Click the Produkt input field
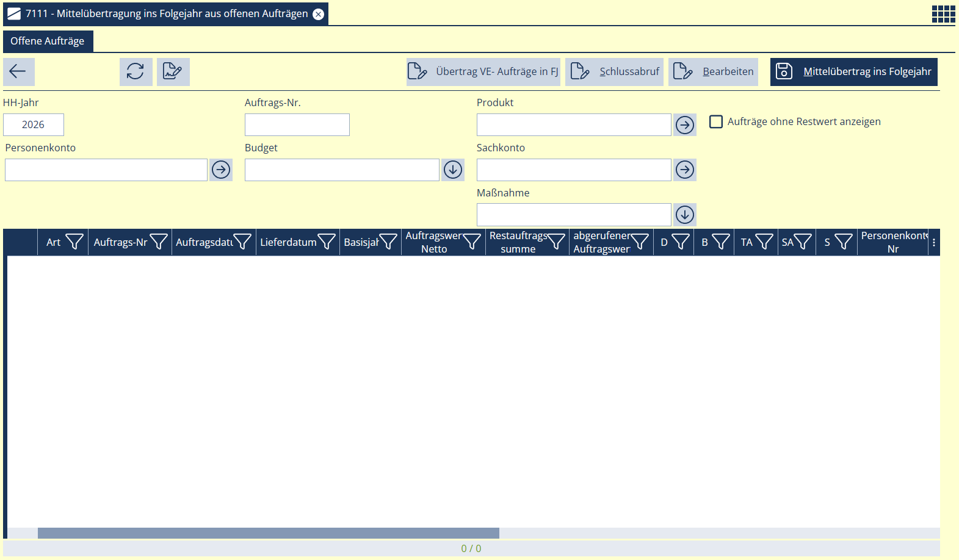Screen dimensions: 959x560 (x=574, y=124)
